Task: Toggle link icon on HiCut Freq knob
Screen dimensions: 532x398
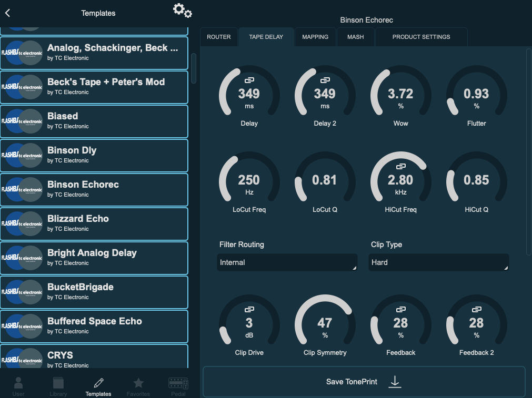Action: (400, 166)
